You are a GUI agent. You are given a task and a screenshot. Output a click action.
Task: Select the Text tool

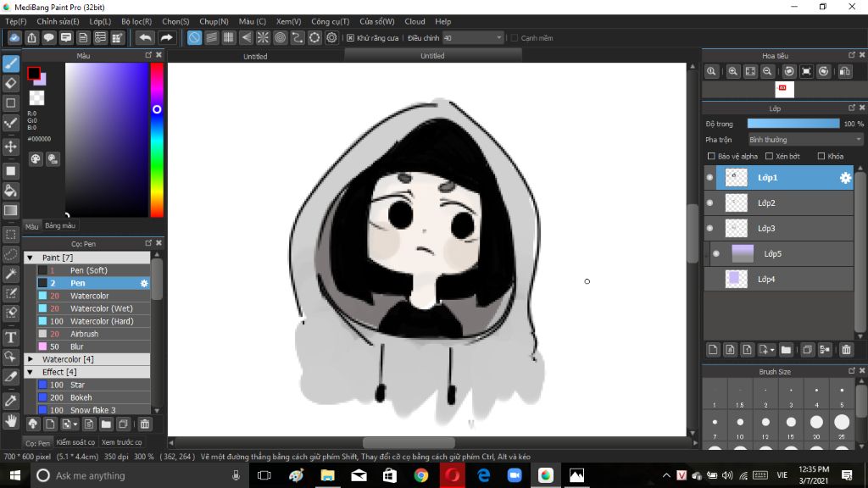[11, 337]
